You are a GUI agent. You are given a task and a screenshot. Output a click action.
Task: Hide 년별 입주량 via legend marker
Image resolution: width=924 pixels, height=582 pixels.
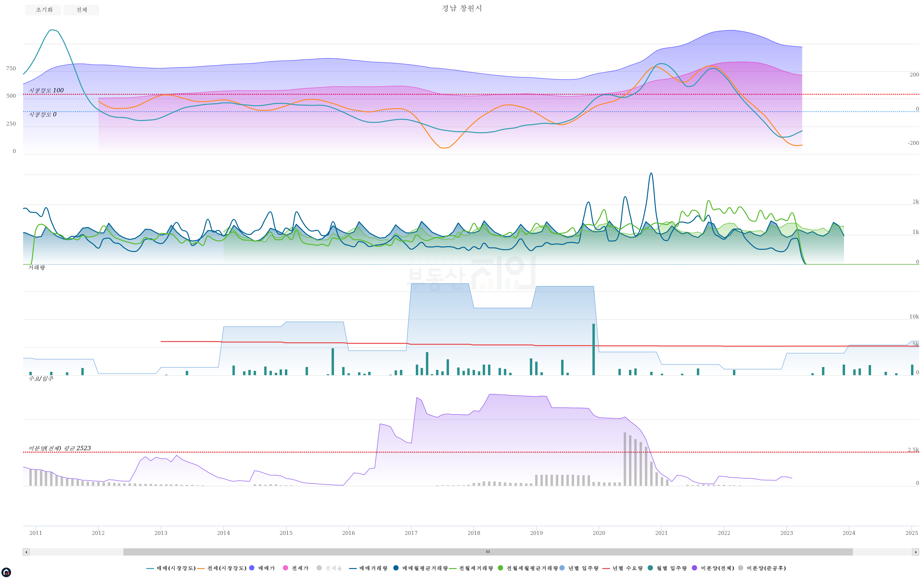point(562,568)
